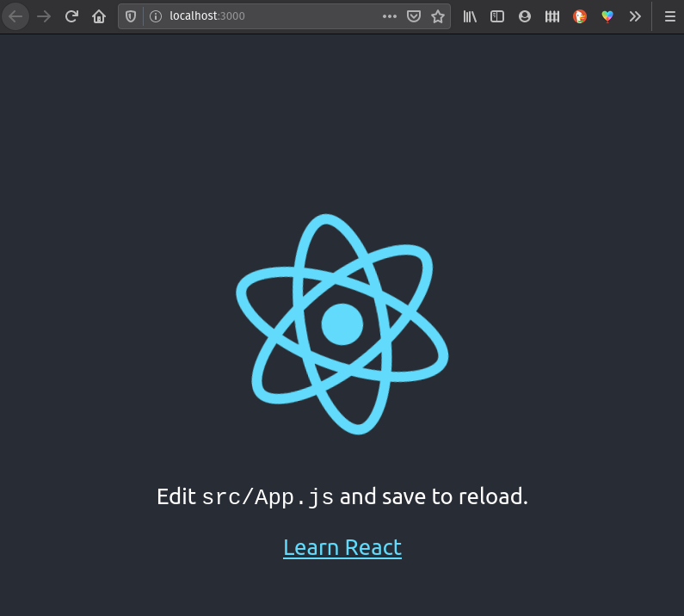Reload the current page
This screenshot has height=616, width=684.
coord(71,16)
